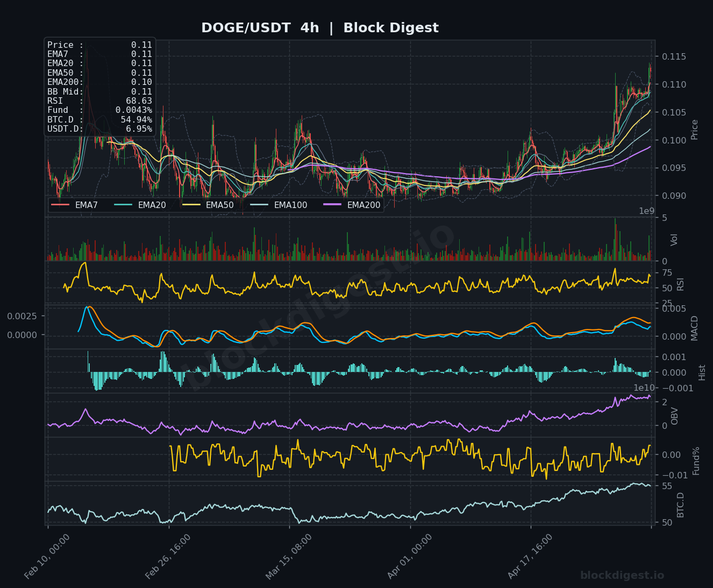
Task: Click the EMA7 red legend swatch
Action: tap(60, 205)
